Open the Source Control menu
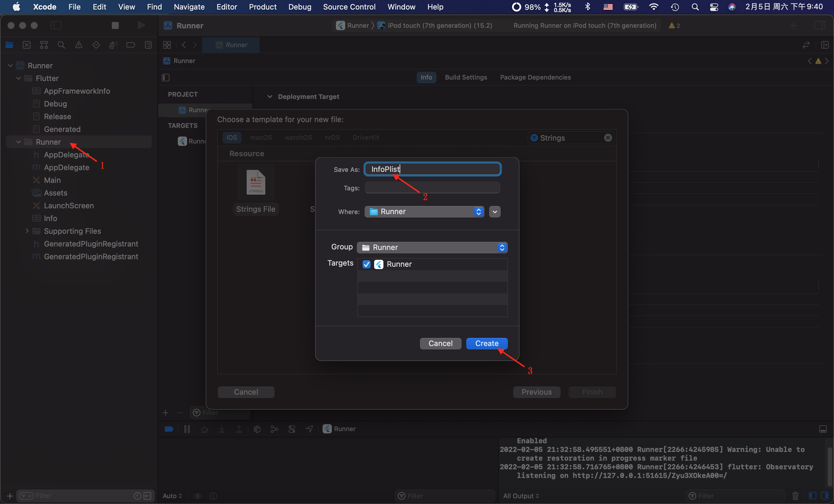Image resolution: width=834 pixels, height=504 pixels. click(x=349, y=7)
